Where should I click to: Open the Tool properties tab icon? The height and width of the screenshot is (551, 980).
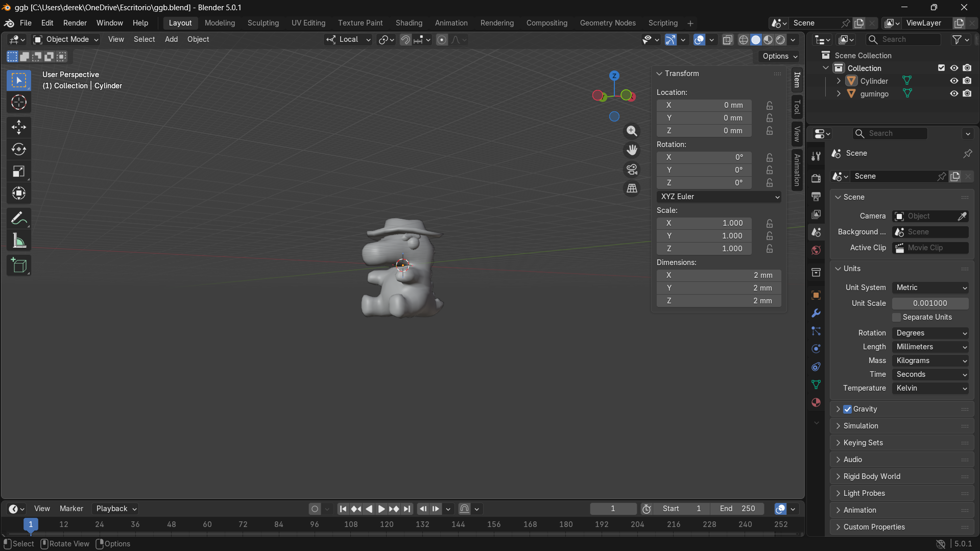[816, 156]
